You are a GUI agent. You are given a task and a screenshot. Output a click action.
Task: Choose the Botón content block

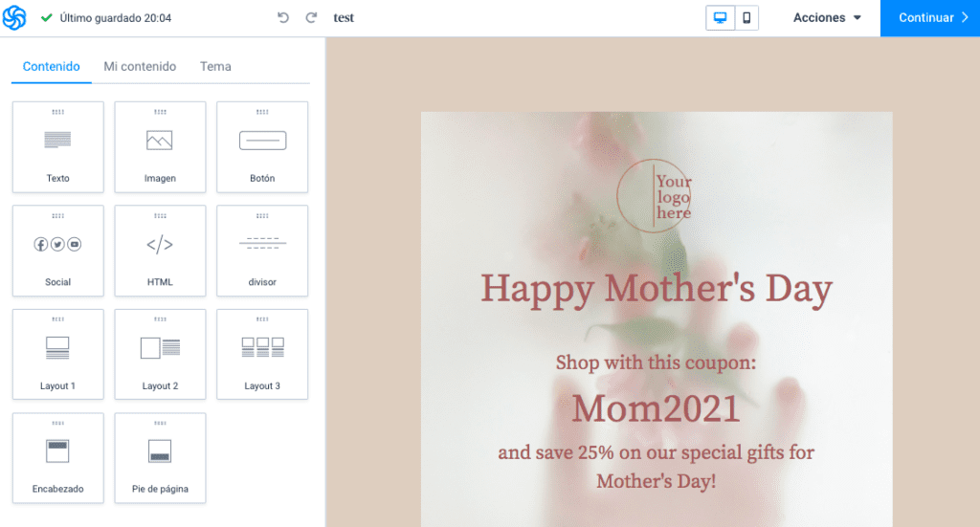262,146
